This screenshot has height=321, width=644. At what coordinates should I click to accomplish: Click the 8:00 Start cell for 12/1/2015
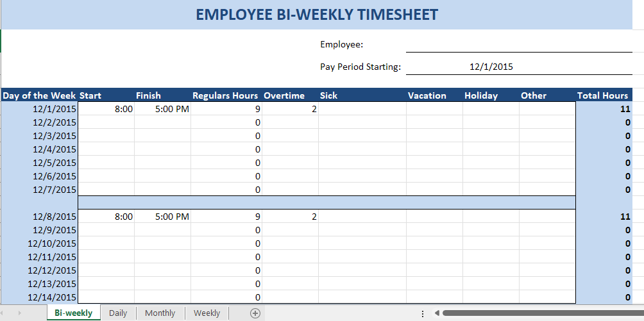tap(106, 109)
